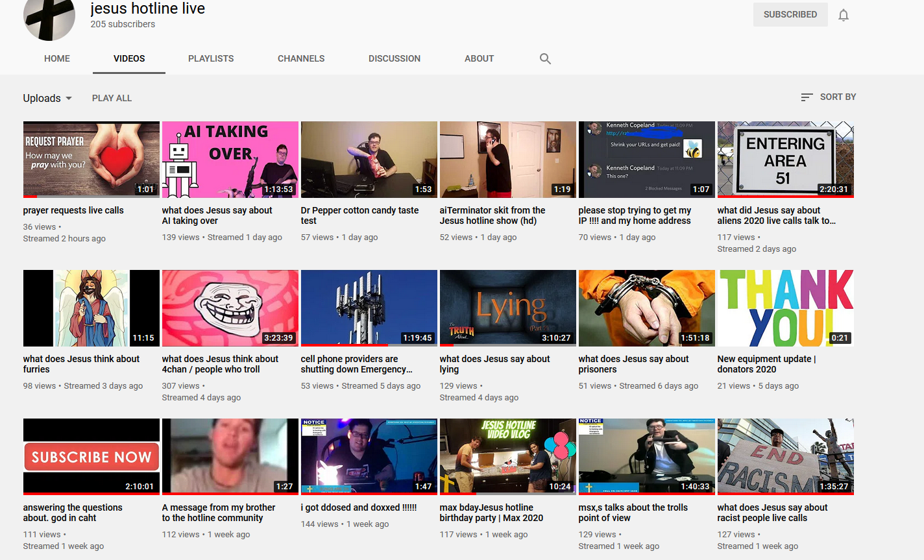This screenshot has height=560, width=924.
Task: Click the Dr Pepper taste test thumbnail
Action: pyautogui.click(x=369, y=160)
